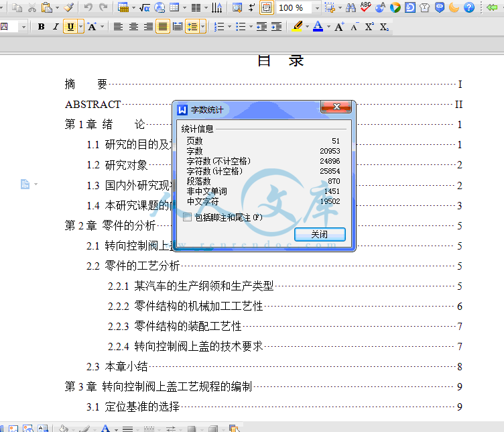Apply numbered list formatting
Image resolution: width=504 pixels, height=432 pixels.
point(219,27)
